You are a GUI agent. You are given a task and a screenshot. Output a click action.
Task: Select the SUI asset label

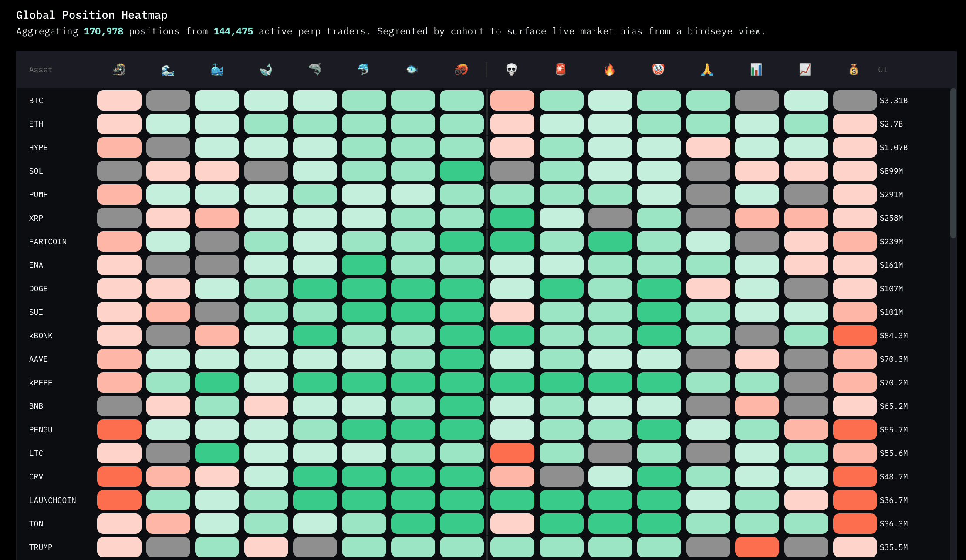36,312
